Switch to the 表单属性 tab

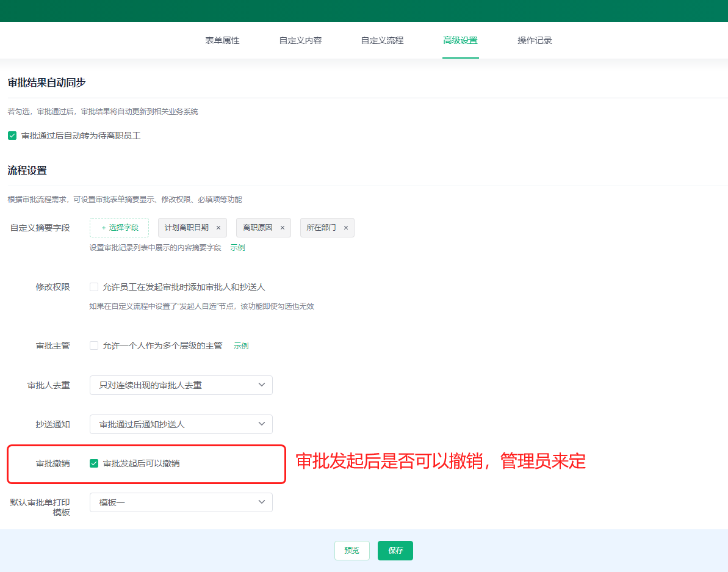pyautogui.click(x=222, y=40)
